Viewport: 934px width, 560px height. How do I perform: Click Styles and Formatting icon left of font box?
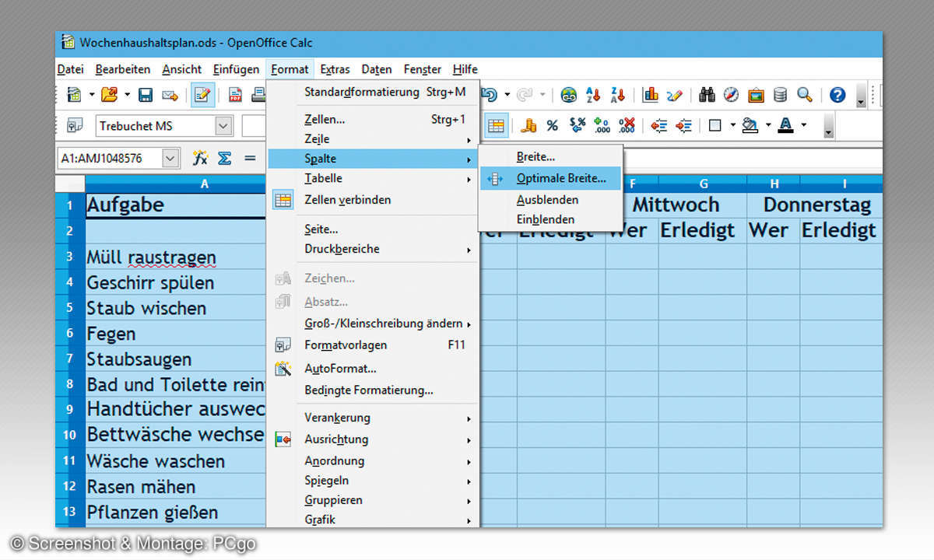pos(75,126)
